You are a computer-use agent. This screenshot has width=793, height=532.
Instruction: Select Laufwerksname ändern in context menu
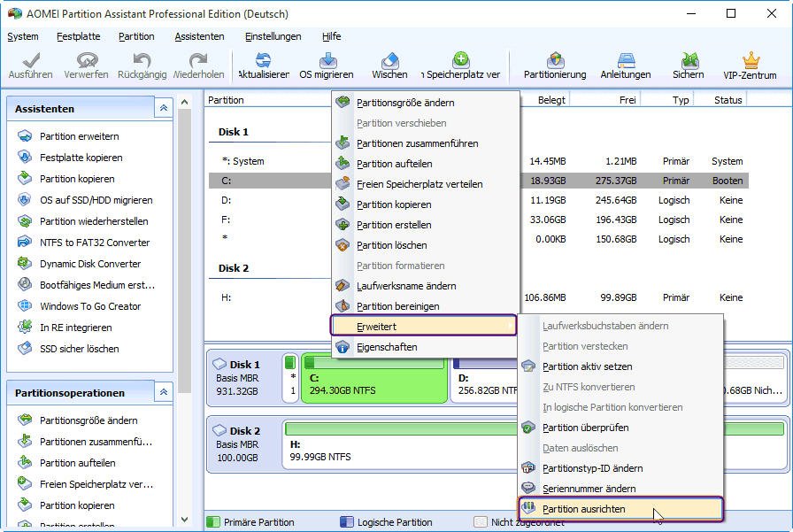426,286
